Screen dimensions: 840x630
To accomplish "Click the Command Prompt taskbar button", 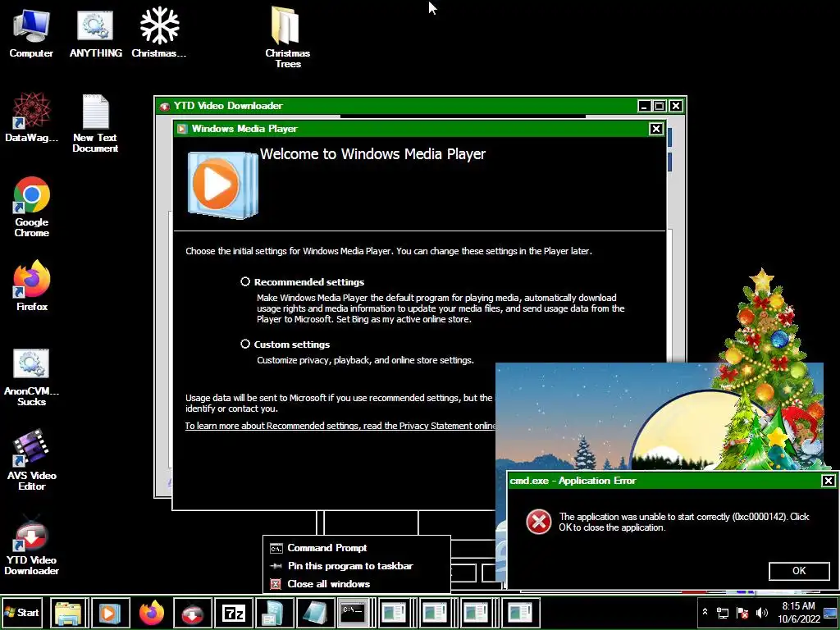I will coord(353,612).
